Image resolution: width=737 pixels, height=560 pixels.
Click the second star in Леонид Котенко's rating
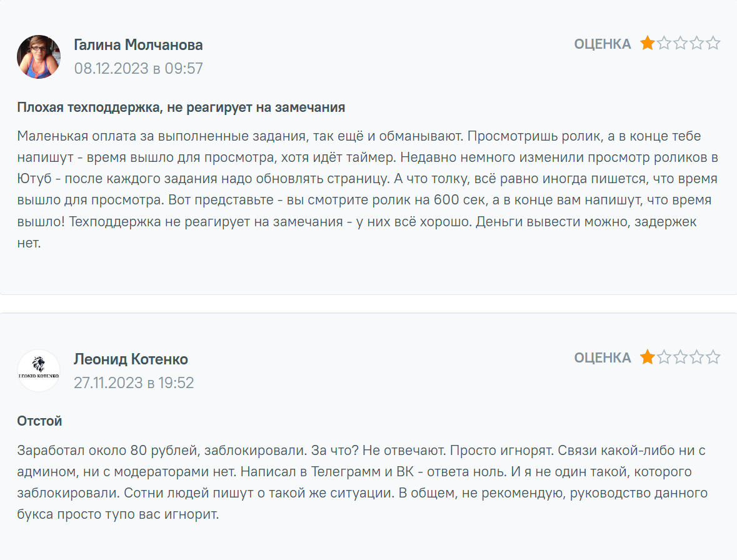(x=664, y=357)
